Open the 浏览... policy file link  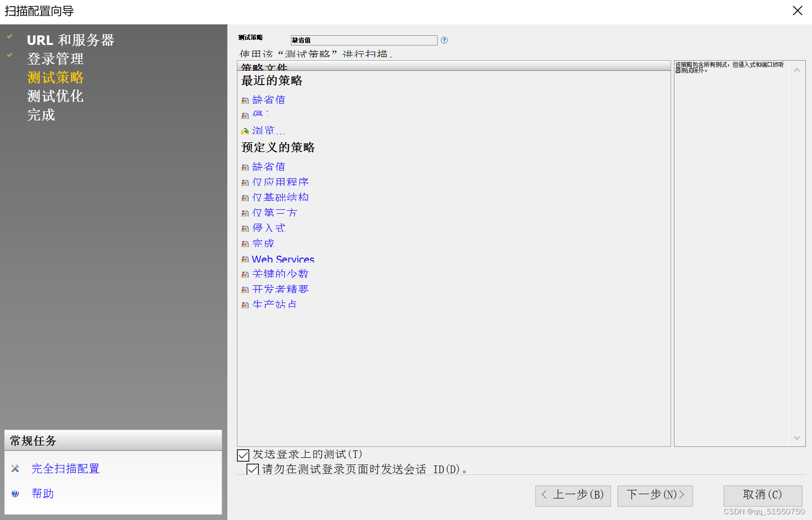[268, 130]
